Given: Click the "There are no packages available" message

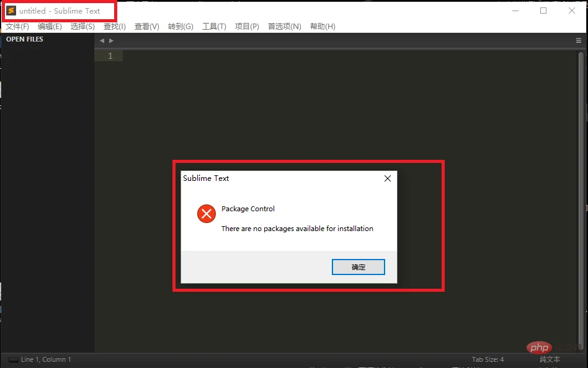Looking at the screenshot, I should tap(297, 229).
